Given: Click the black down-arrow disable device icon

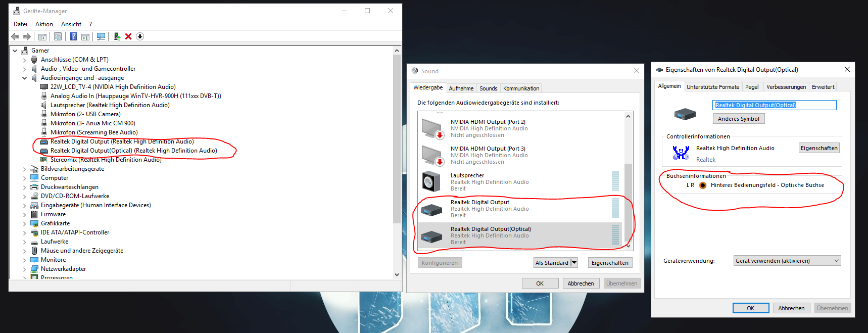Looking at the screenshot, I should (x=140, y=36).
